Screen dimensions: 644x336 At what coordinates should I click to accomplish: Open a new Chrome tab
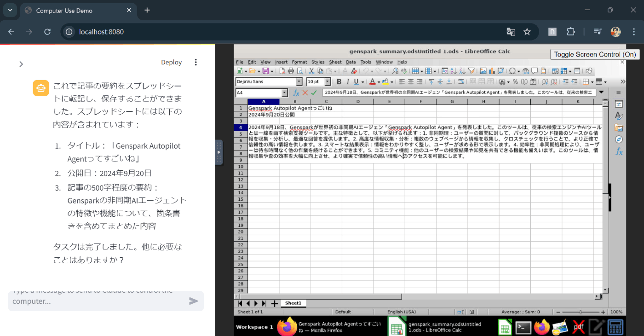[x=147, y=10]
